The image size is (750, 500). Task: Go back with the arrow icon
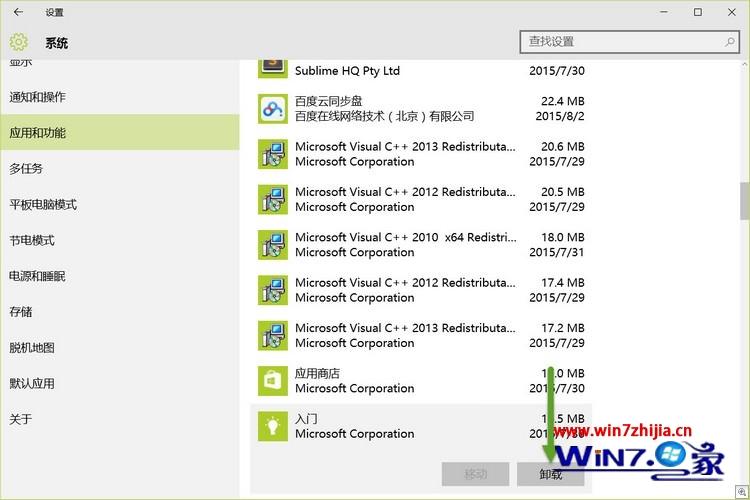point(18,12)
